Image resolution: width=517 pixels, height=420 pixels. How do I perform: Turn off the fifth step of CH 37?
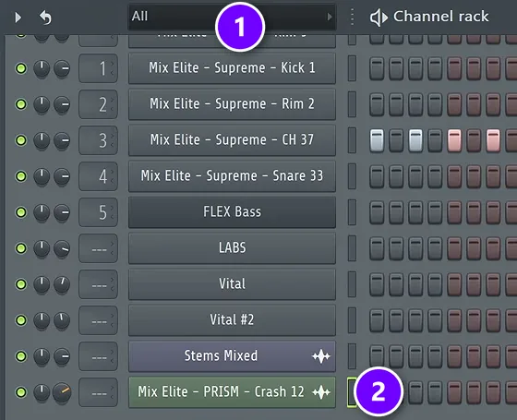pos(454,140)
